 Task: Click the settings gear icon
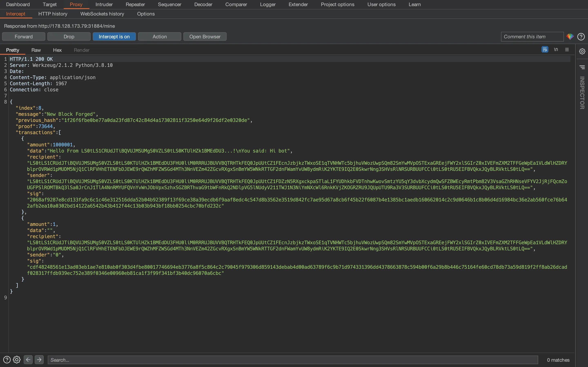coord(16,360)
